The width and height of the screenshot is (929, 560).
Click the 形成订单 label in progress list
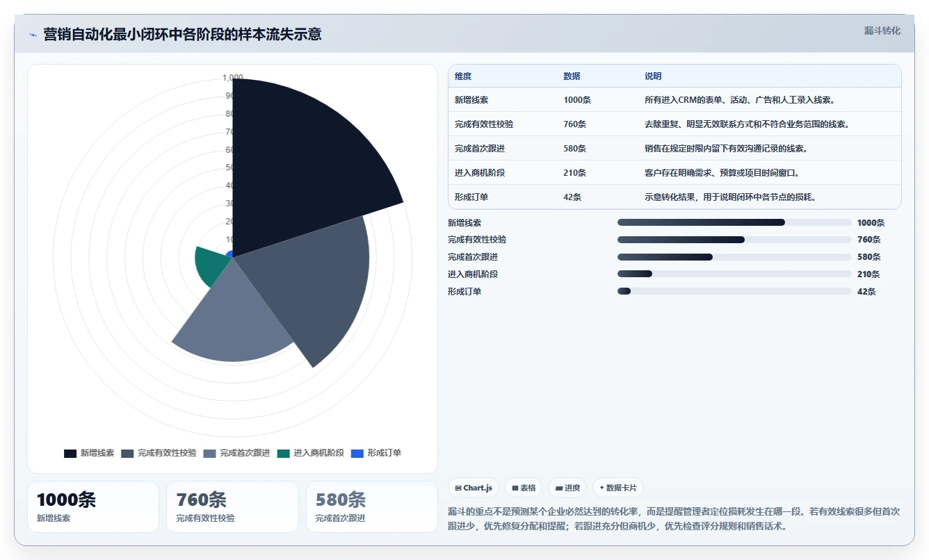click(464, 292)
